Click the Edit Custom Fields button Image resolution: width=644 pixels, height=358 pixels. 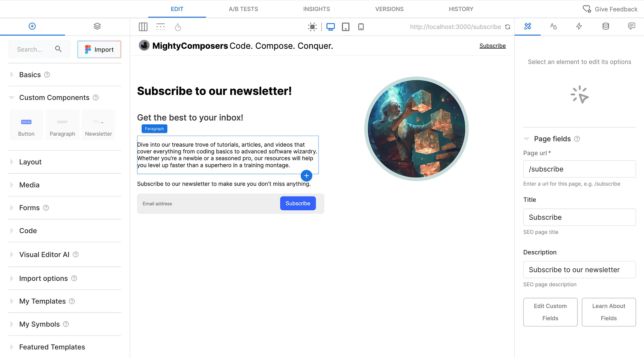pyautogui.click(x=550, y=312)
